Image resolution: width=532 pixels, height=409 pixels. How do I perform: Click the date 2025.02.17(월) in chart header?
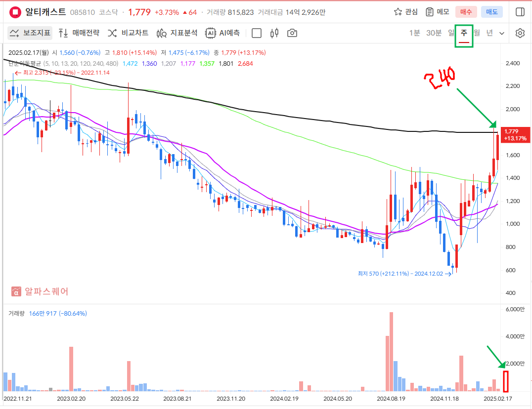pos(29,52)
